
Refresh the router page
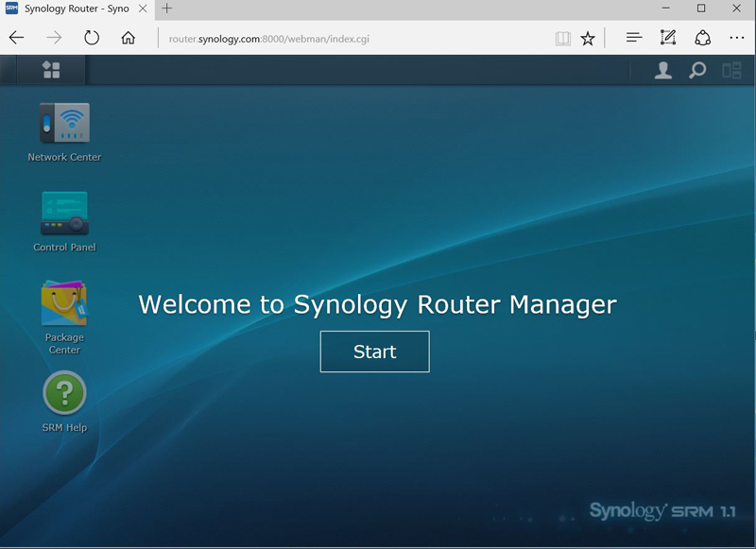(x=92, y=38)
